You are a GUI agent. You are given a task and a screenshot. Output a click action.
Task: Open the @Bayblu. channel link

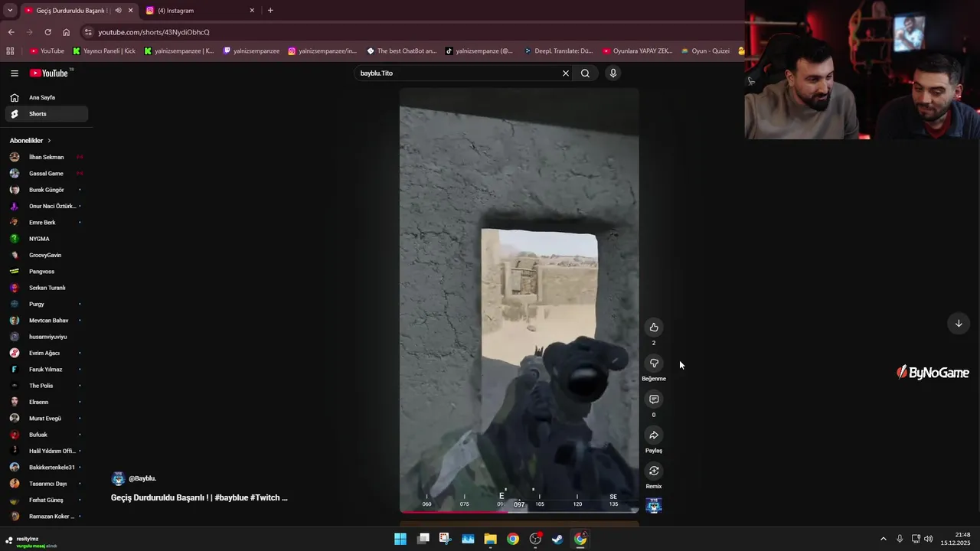pos(142,478)
